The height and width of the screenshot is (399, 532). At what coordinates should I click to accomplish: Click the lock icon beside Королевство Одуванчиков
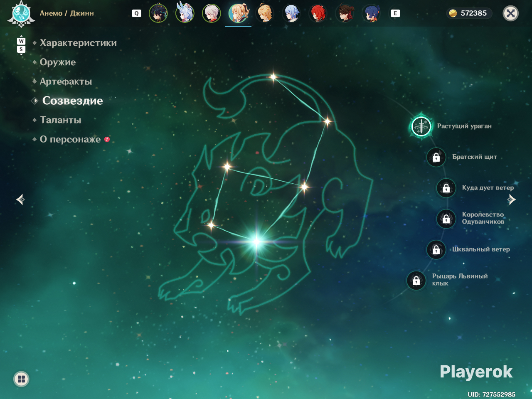[x=446, y=218]
